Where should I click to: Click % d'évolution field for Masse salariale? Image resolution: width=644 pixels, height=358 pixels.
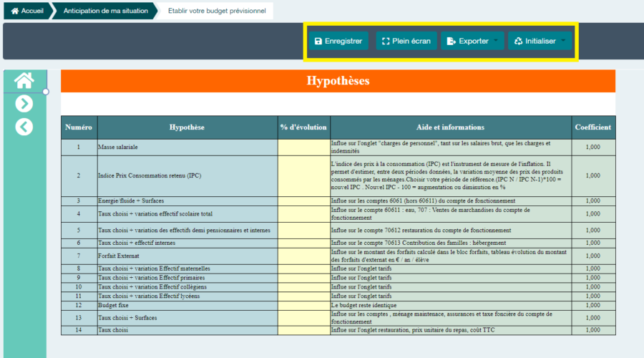coord(304,147)
